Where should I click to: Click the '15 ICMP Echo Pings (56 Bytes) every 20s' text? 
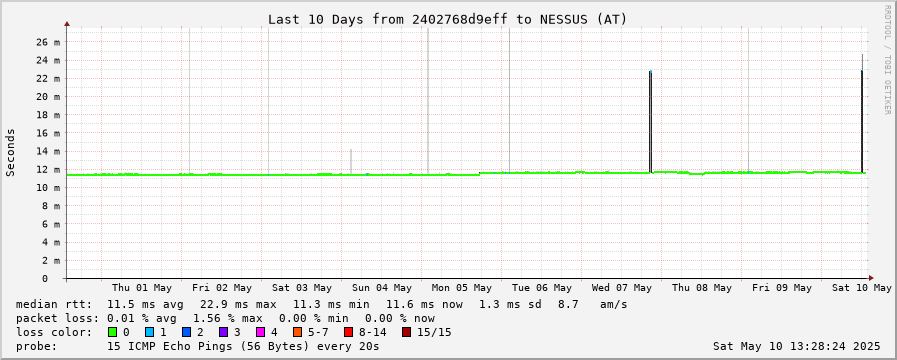[x=243, y=346]
